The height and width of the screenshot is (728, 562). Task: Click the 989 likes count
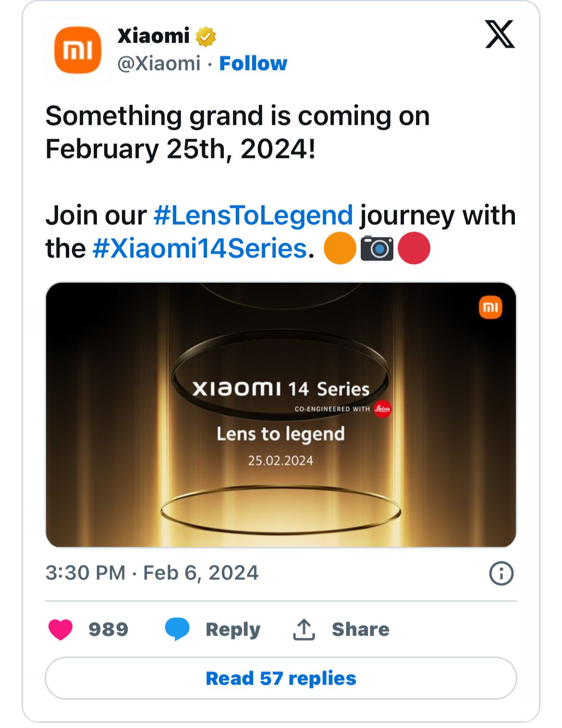[109, 629]
